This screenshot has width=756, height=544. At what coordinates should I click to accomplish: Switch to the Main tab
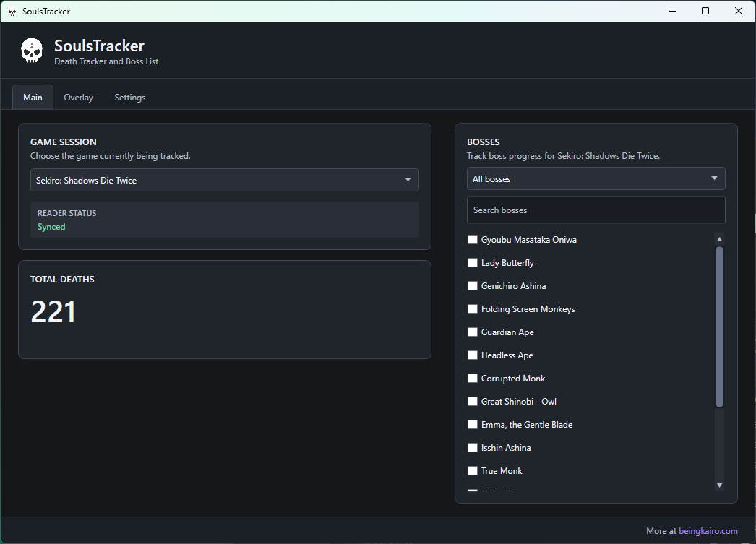coord(33,98)
